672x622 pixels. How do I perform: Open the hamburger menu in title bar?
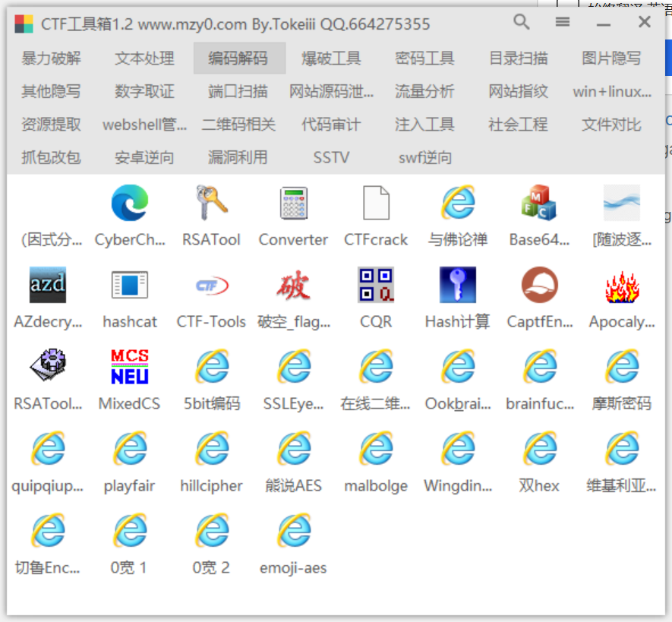(563, 22)
